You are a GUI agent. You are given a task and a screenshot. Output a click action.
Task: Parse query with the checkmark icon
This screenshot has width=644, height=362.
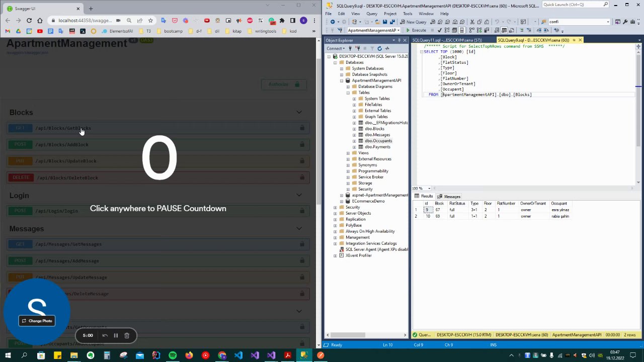click(x=440, y=30)
